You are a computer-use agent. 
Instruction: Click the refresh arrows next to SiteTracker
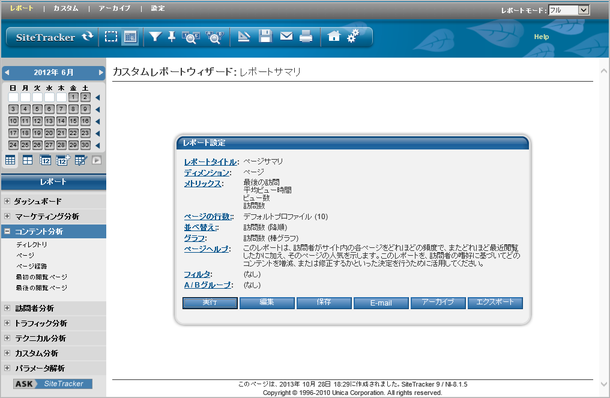point(88,37)
